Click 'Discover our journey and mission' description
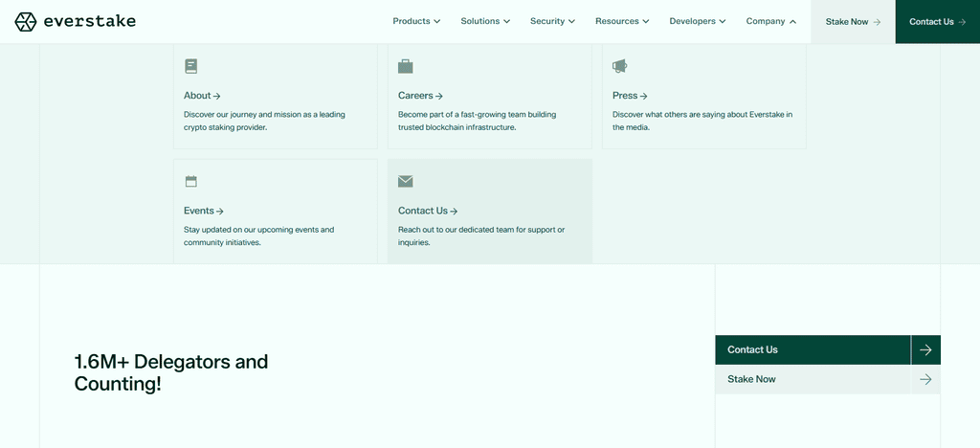980x448 pixels. coord(264,122)
